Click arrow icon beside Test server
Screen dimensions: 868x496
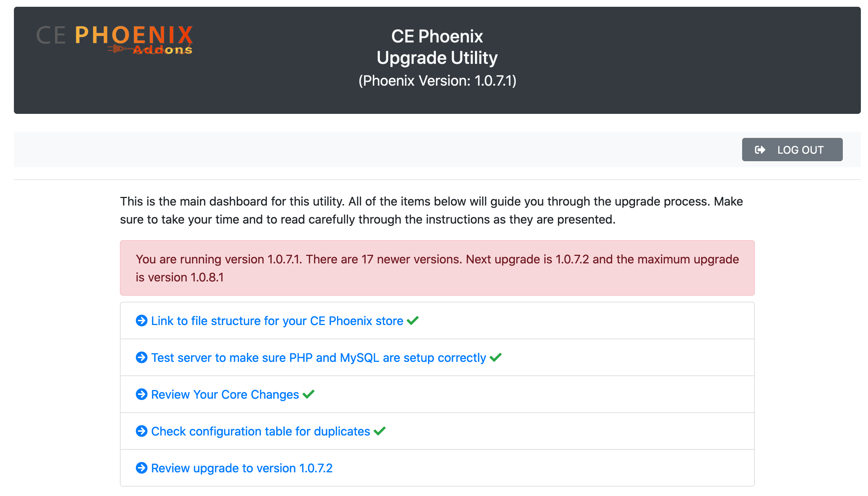[x=142, y=357]
